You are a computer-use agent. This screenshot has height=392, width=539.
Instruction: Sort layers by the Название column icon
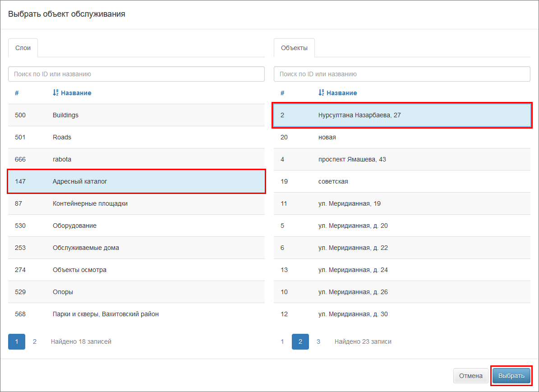[55, 93]
